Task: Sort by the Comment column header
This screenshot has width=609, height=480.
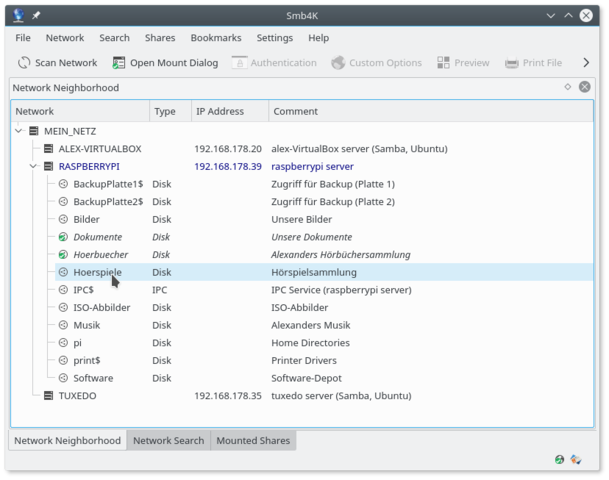Action: [x=431, y=111]
